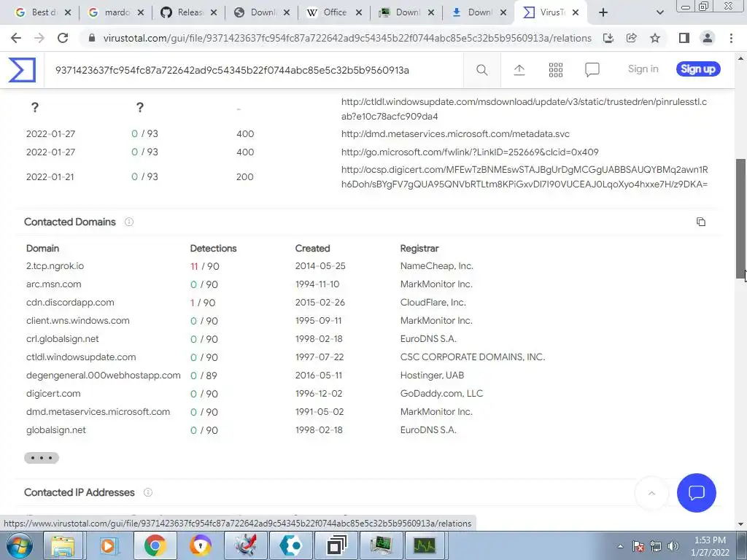This screenshot has height=560, width=747.
Task: Click the volume speaker tray icon
Action: [673, 546]
